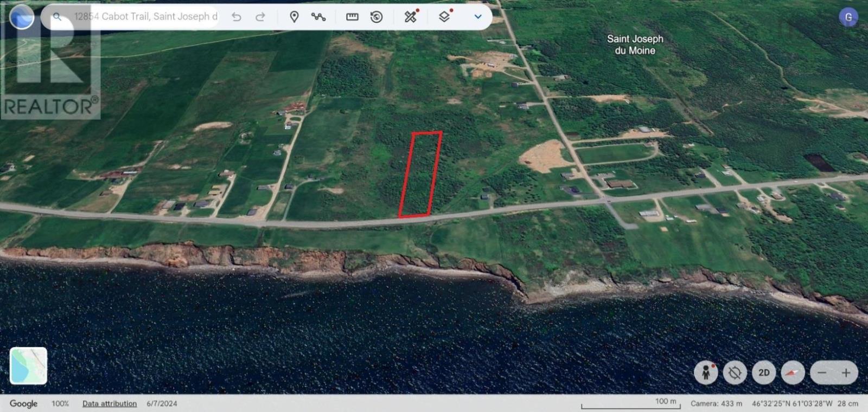The height and width of the screenshot is (412, 868).
Task: Switch to 2D view
Action: pos(764,372)
